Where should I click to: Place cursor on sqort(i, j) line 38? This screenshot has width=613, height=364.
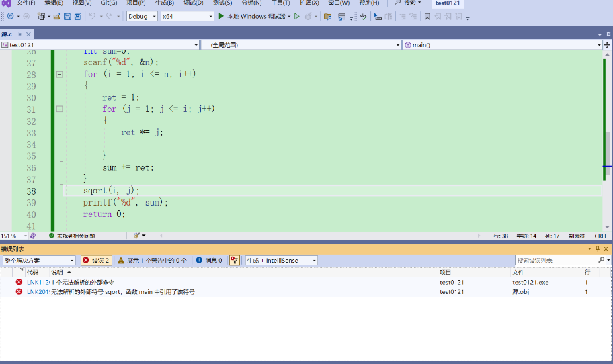point(111,191)
